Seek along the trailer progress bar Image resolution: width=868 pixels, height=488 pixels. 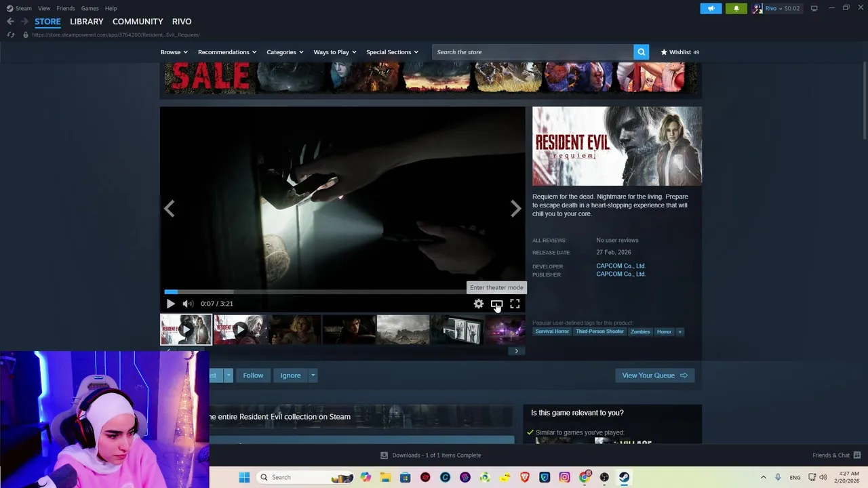click(x=342, y=292)
